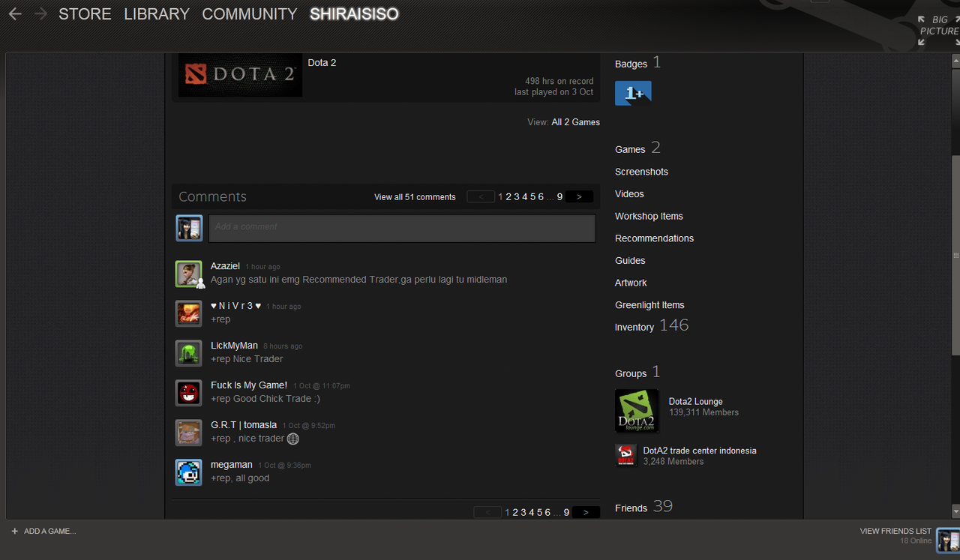
Task: Open DotA2 trade center indonesia name
Action: [700, 451]
